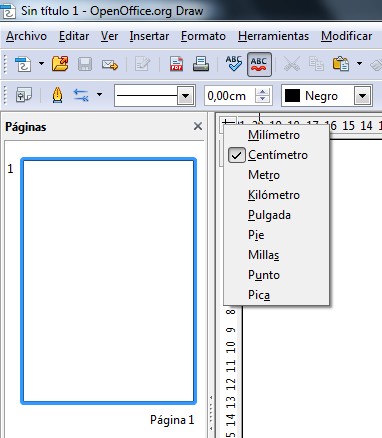Image resolution: width=382 pixels, height=438 pixels.
Task: Increase line width with spinner up arrow
Action: (x=263, y=92)
